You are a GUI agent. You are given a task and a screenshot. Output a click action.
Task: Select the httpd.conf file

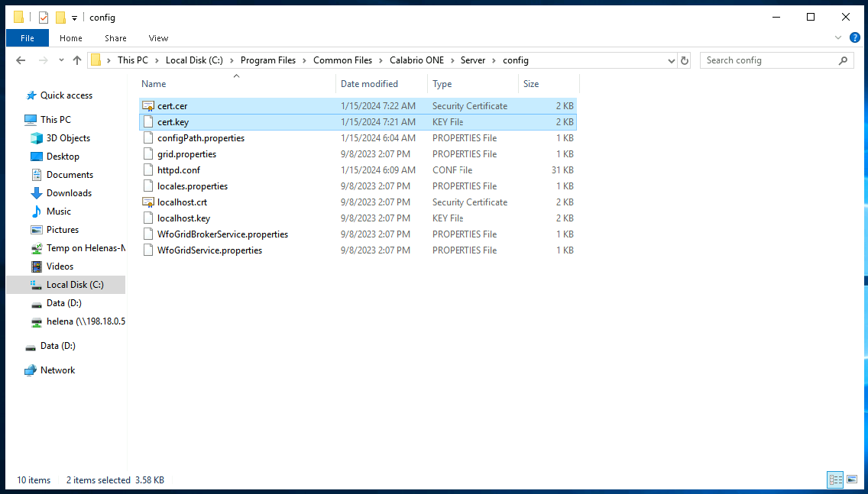179,170
